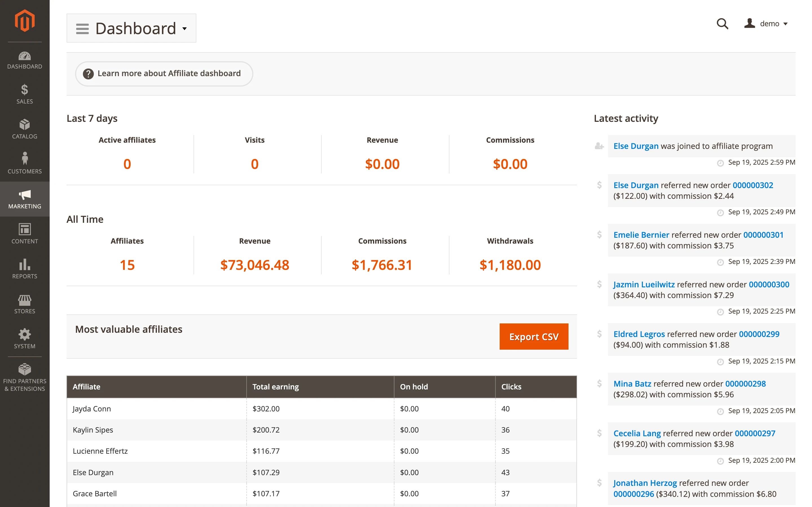This screenshot has width=812, height=507.
Task: Click Learn more about Affiliate dashboard
Action: click(163, 73)
